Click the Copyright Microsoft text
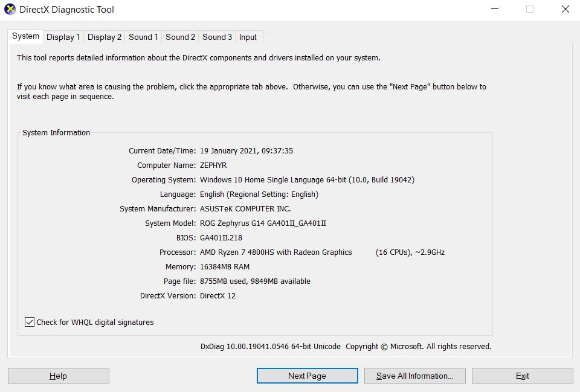Screen dimensions: 580x392 click(x=418, y=347)
